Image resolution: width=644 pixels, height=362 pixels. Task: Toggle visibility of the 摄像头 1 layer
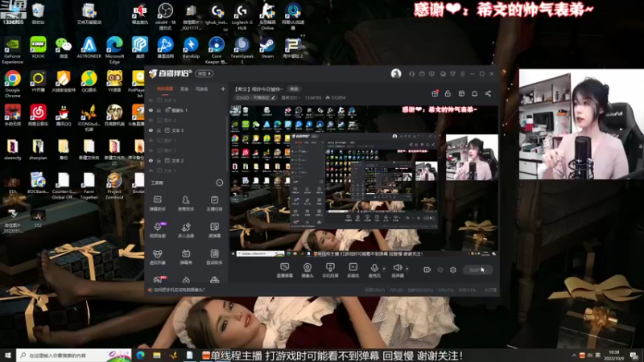(x=151, y=110)
